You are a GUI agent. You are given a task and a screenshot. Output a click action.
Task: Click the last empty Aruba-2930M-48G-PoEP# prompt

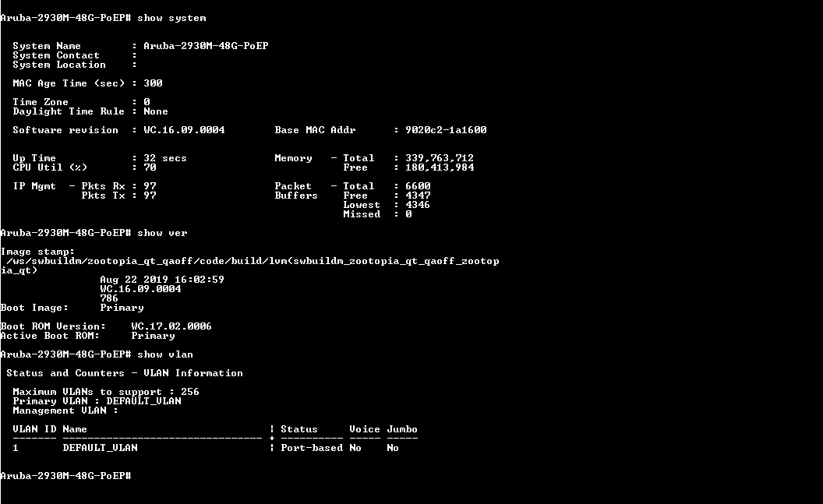point(65,476)
